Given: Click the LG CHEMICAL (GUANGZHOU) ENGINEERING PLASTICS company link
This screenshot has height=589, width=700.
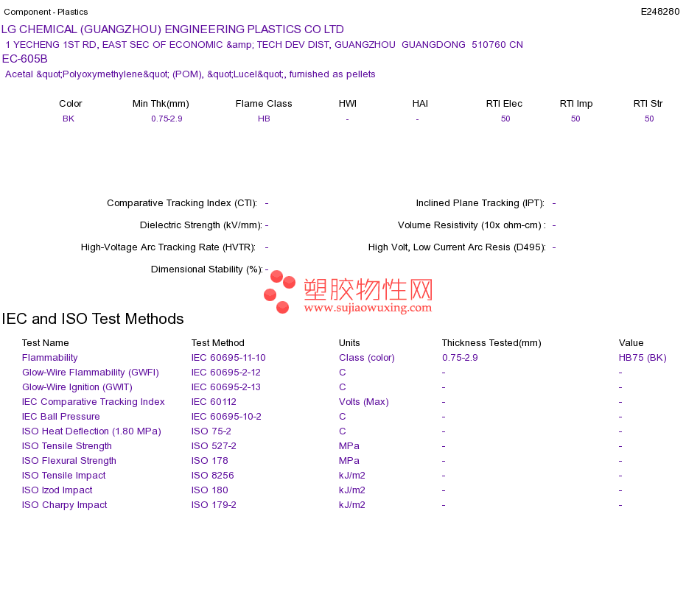Looking at the screenshot, I should coord(172,29).
